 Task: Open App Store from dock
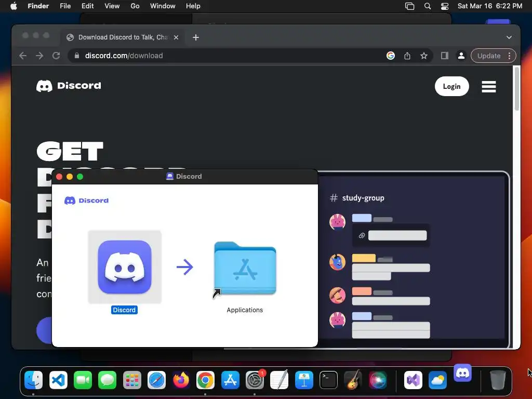click(230, 380)
